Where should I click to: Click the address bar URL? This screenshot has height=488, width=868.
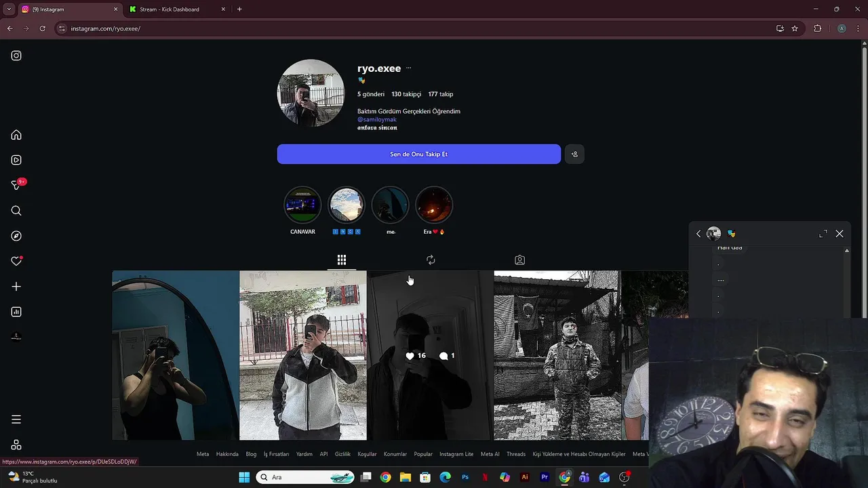click(x=106, y=28)
